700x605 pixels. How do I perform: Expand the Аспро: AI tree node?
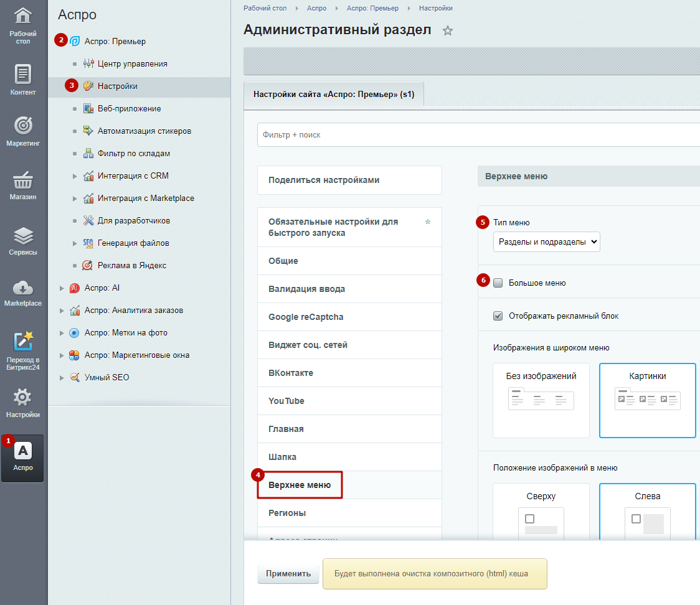click(62, 288)
